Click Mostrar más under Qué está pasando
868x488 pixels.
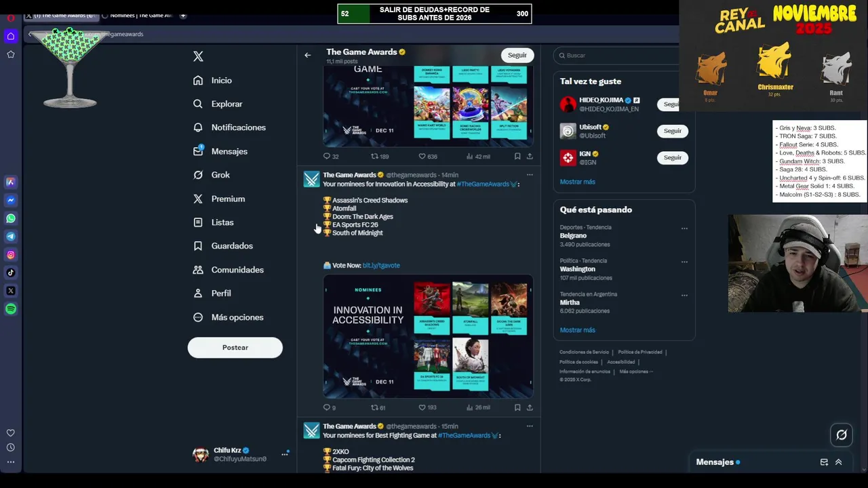click(x=578, y=330)
